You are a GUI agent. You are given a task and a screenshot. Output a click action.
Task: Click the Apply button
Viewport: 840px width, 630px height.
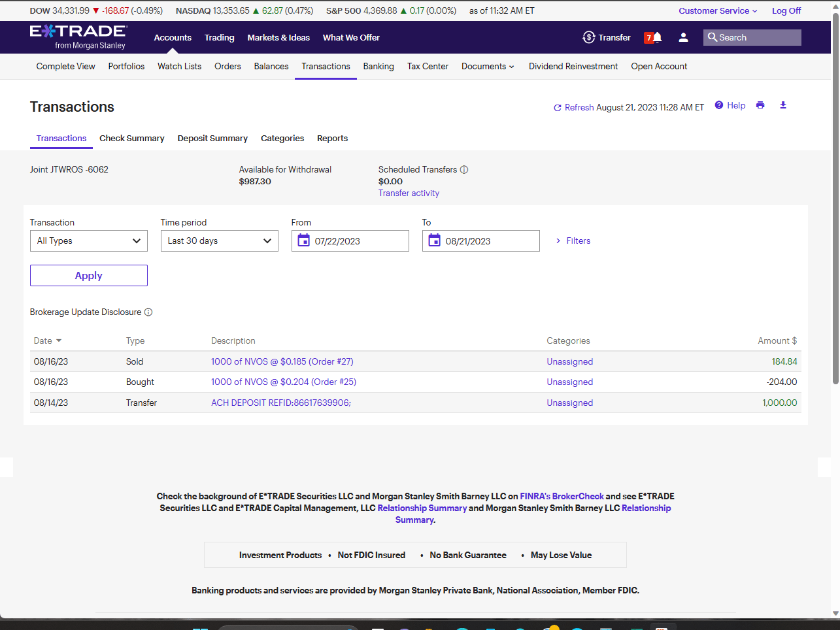pyautogui.click(x=89, y=275)
